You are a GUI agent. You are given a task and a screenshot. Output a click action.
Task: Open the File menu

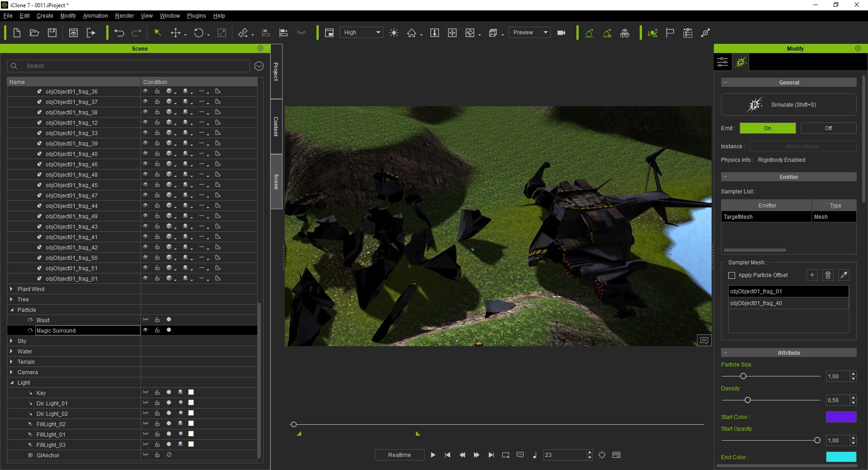(8, 16)
